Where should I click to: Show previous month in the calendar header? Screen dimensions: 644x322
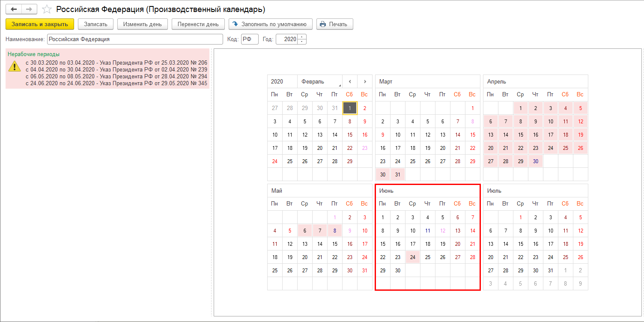(350, 81)
